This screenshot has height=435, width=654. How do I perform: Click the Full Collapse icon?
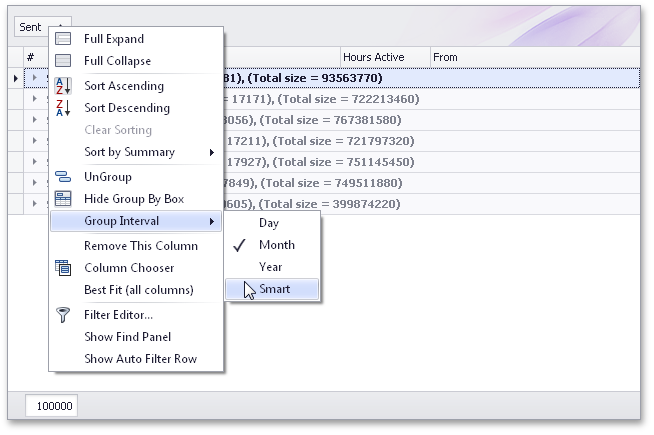tap(63, 61)
